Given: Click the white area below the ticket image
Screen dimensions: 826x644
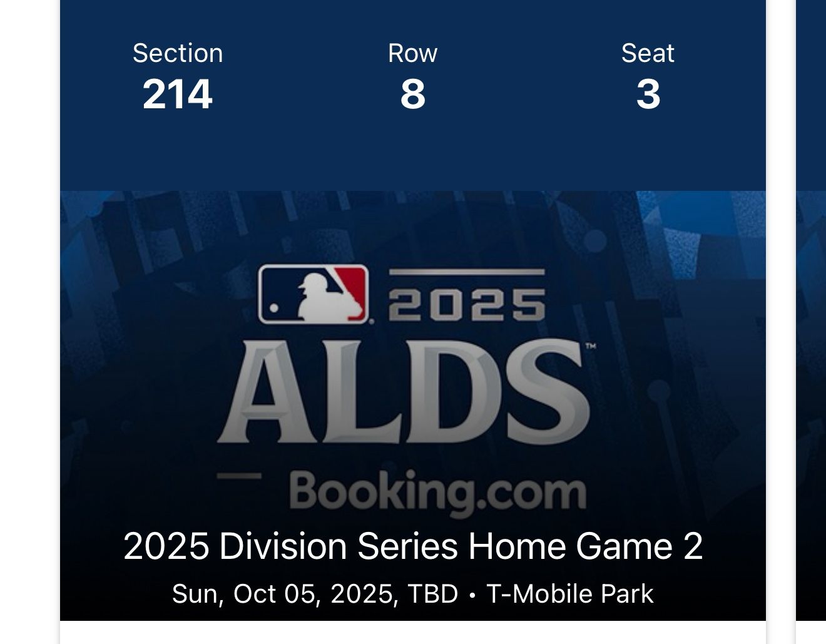Looking at the screenshot, I should click(x=413, y=633).
